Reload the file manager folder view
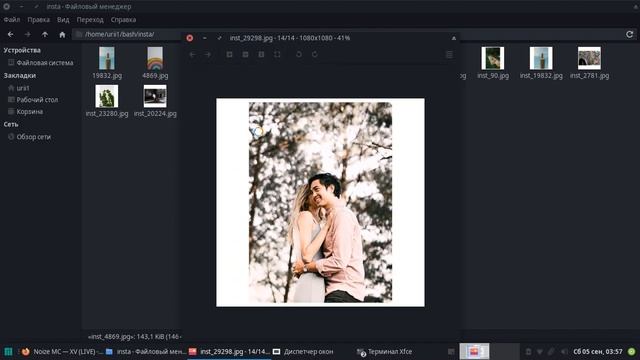Viewport: 640px width, 360px height. (x=629, y=35)
